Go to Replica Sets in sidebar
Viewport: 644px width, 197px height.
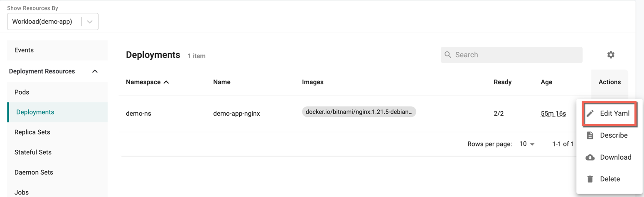[x=57, y=132]
